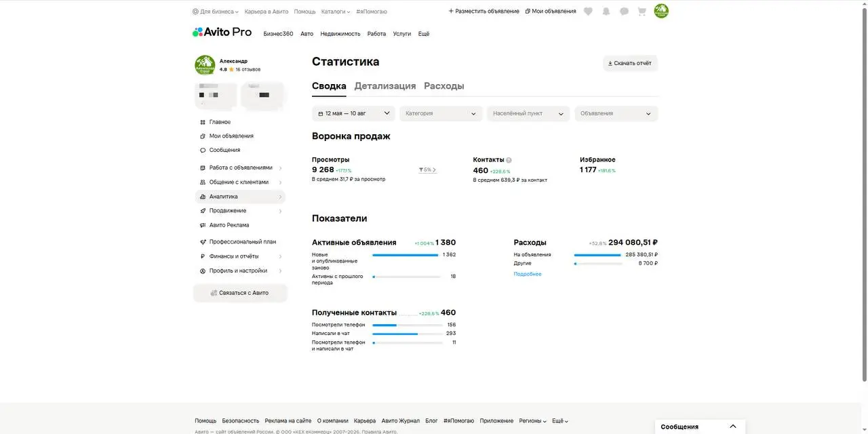The width and height of the screenshot is (868, 434).
Task: Open messages speech bubble icon in header
Action: [x=624, y=12]
